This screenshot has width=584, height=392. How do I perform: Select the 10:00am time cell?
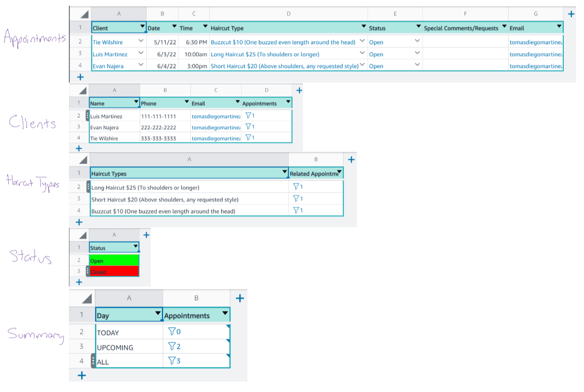click(194, 54)
